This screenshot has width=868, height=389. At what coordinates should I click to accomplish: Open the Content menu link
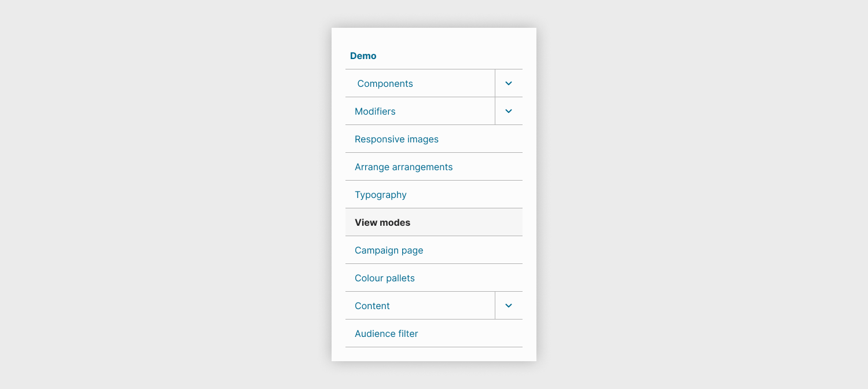372,306
